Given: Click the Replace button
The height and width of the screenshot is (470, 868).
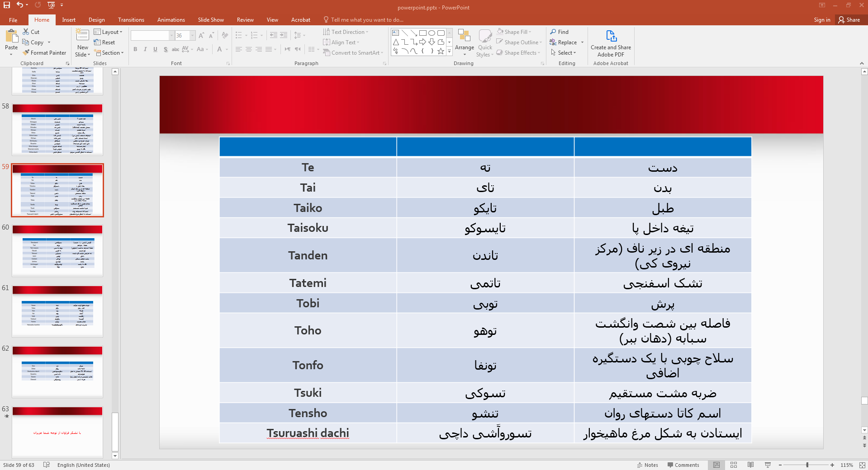Looking at the screenshot, I should coord(563,42).
